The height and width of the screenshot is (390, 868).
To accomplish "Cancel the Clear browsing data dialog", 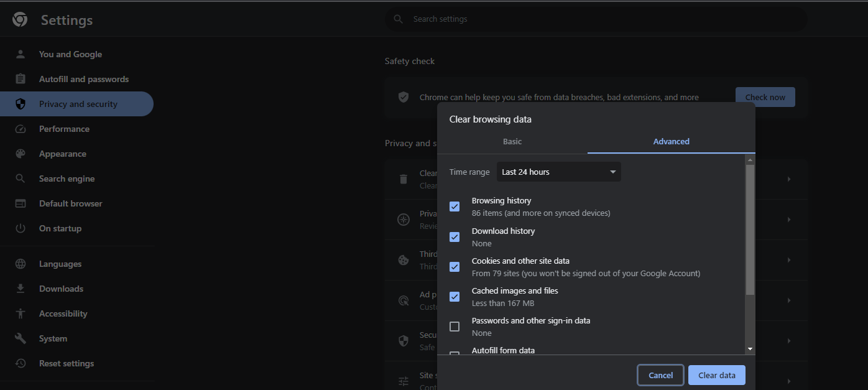I will click(x=660, y=375).
